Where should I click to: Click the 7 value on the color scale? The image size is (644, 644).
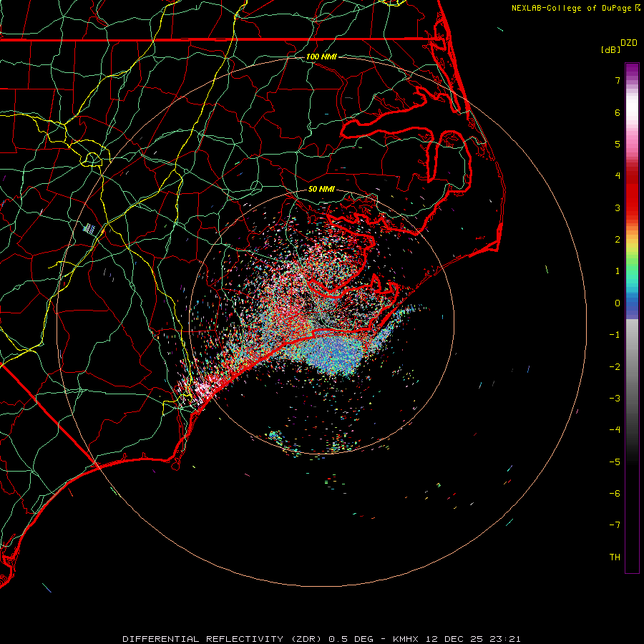tap(616, 81)
